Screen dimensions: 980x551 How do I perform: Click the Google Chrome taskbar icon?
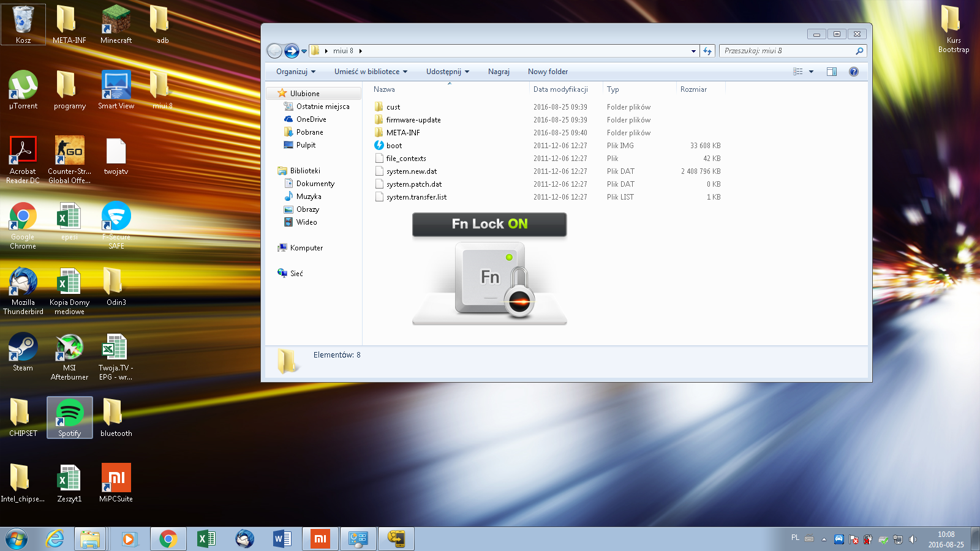(x=168, y=539)
